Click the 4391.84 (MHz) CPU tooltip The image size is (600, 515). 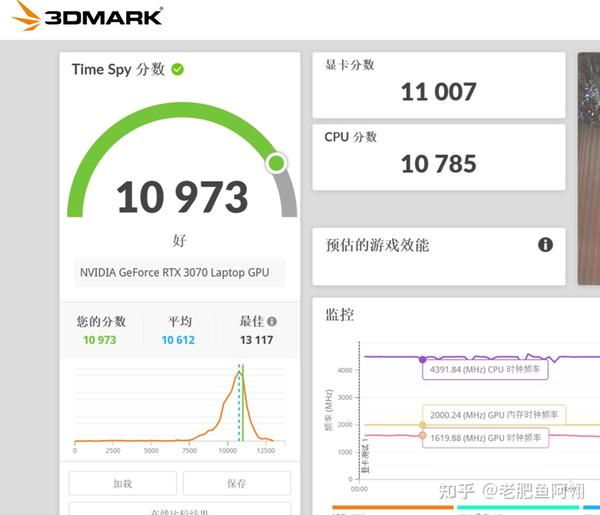485,369
